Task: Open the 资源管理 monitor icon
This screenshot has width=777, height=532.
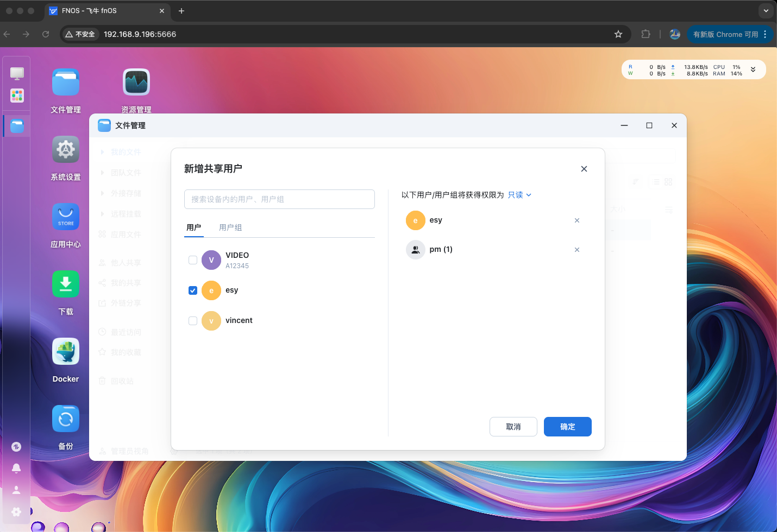Action: [x=136, y=83]
